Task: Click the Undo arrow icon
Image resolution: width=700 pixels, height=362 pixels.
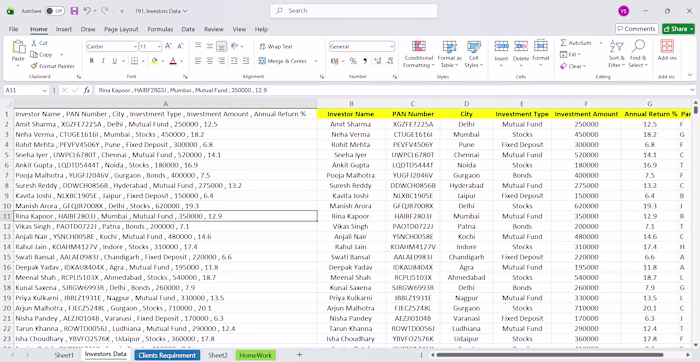Action: click(87, 11)
